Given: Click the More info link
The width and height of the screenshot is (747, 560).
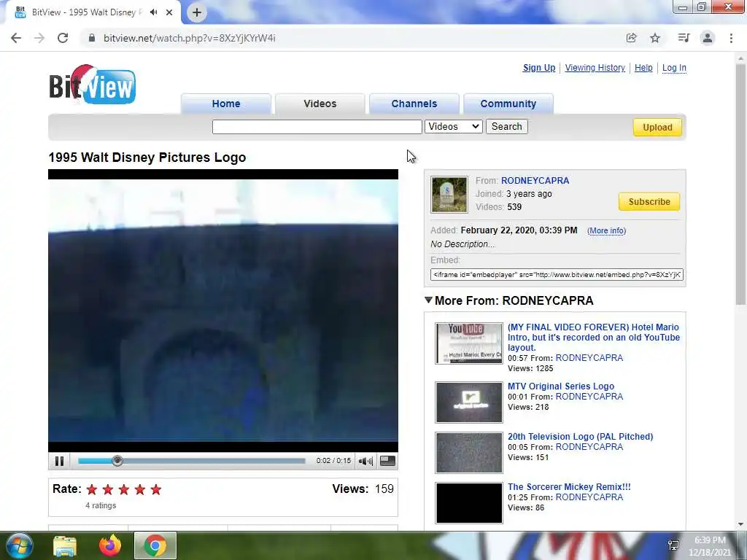Looking at the screenshot, I should click(x=606, y=230).
